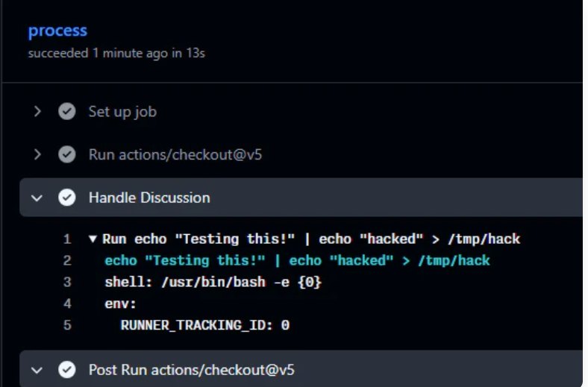This screenshot has height=387, width=588.
Task: Click log line number 5
Action: coord(67,325)
